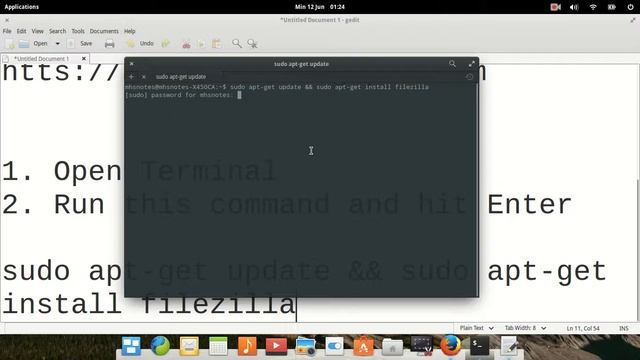Open the Mail app from dock
The image size is (640, 360).
(x=189, y=347)
